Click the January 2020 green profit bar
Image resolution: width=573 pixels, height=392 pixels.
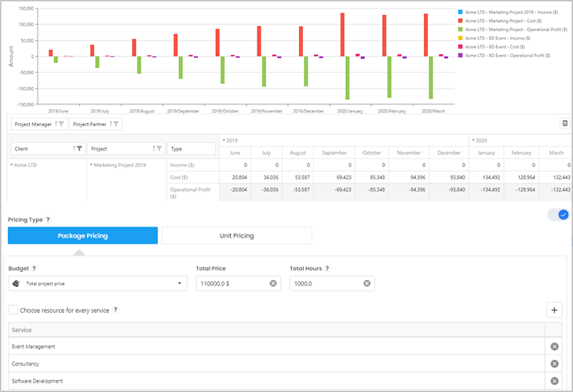pos(348,78)
